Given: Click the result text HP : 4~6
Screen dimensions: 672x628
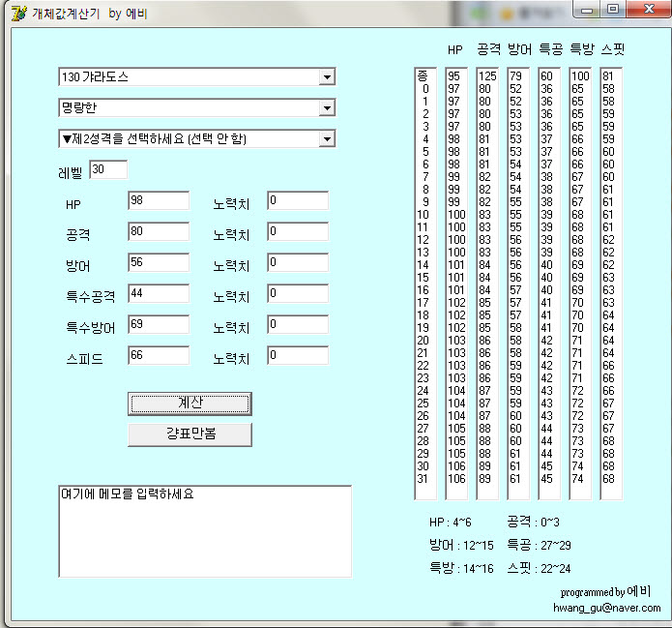Looking at the screenshot, I should 450,523.
